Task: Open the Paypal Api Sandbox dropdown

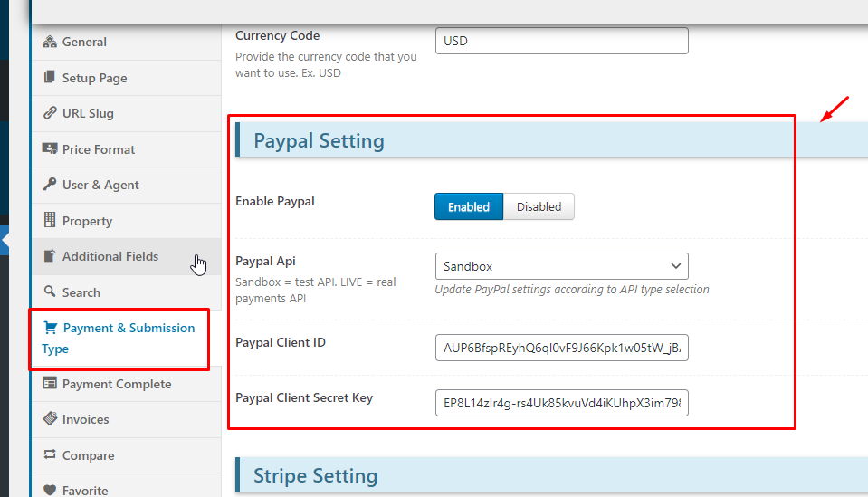Action: [x=562, y=266]
